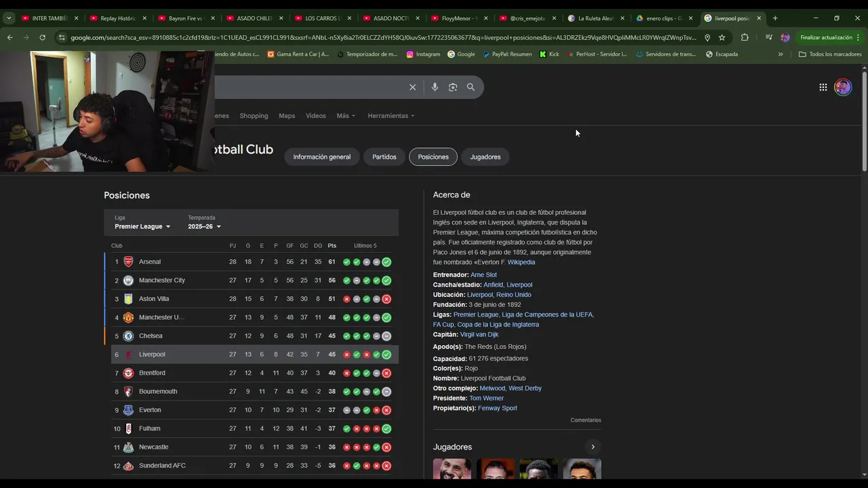868x488 pixels.
Task: Open Herramientas search tools dropdown
Action: (391, 116)
